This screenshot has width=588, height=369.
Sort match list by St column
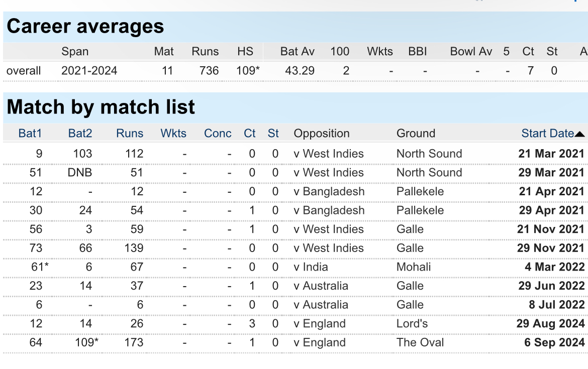click(x=273, y=134)
